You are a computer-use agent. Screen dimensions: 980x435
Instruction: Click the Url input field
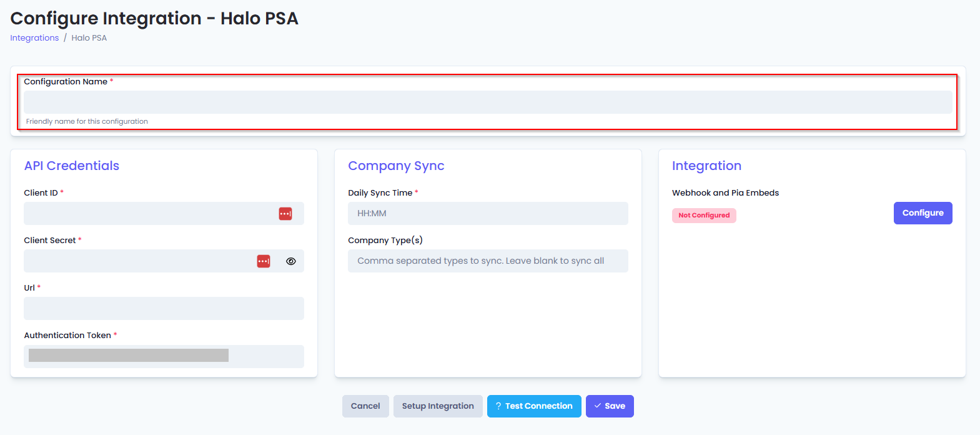coord(164,309)
